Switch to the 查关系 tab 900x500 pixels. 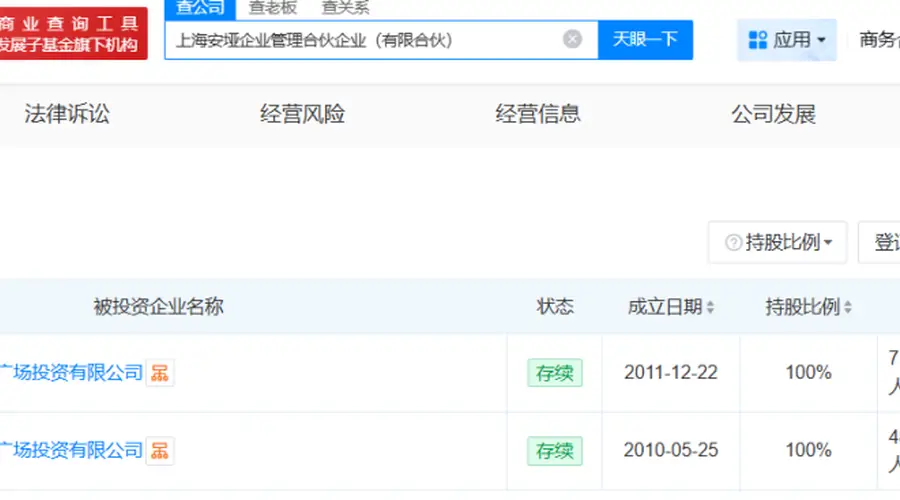346,7
